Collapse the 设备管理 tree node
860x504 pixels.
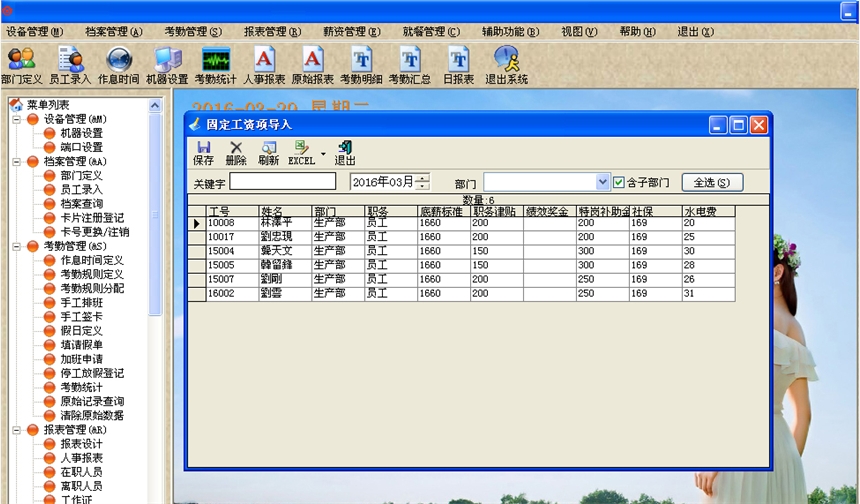tap(18, 120)
